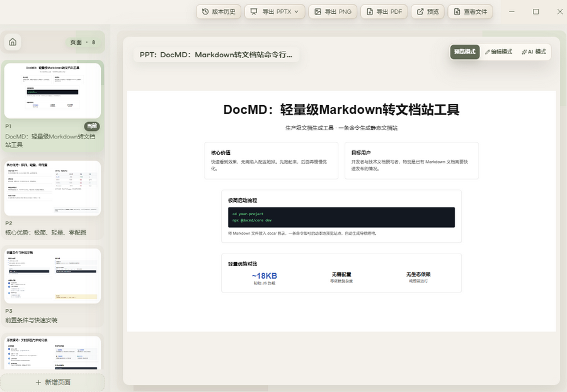Screen dimensions: 567x392
Task: Click the pencil icon for edit mode
Action: coord(488,52)
